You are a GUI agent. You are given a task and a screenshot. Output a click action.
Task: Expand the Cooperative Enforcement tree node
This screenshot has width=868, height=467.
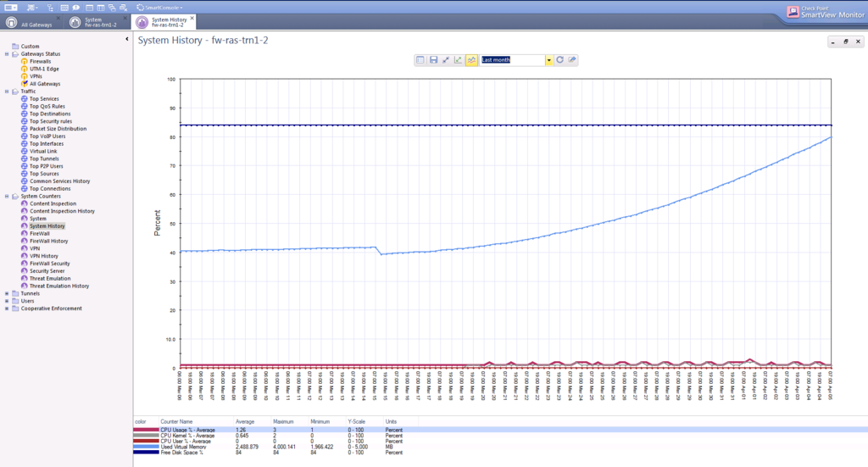(7, 309)
